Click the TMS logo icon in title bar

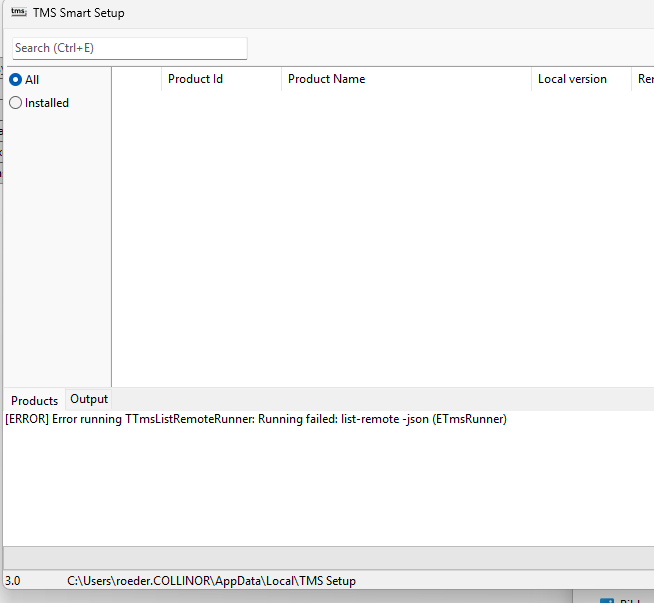pos(18,14)
